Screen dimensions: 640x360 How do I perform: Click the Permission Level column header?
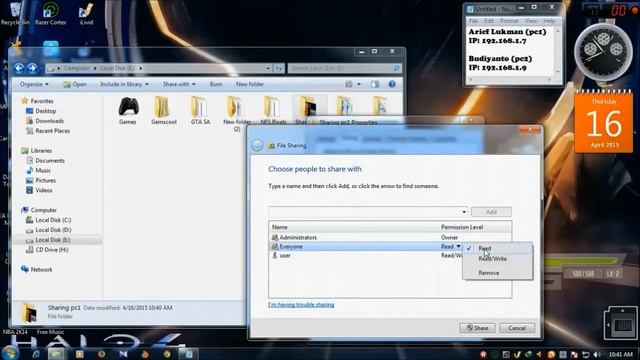(x=462, y=227)
